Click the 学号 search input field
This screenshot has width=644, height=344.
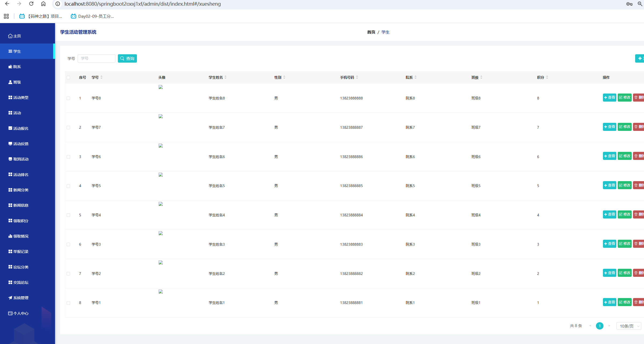point(96,59)
